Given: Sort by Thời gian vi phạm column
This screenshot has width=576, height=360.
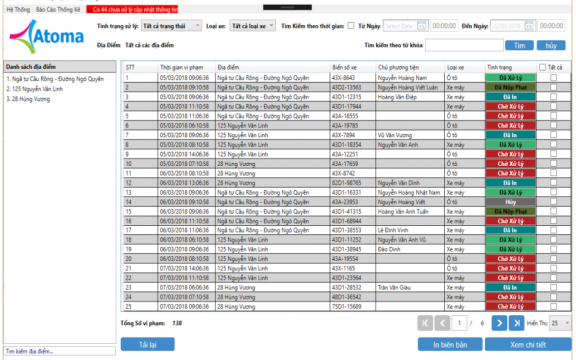Looking at the screenshot, I should tap(187, 67).
